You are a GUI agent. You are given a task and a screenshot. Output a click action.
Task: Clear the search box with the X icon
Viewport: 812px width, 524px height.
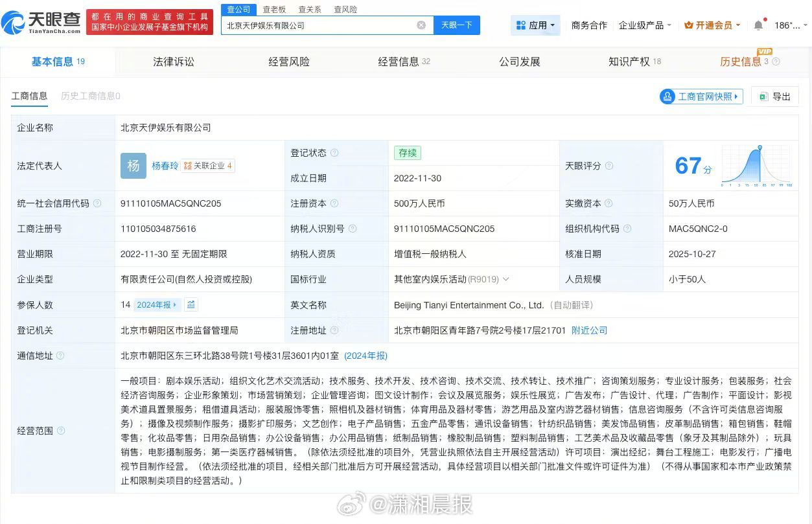[421, 25]
